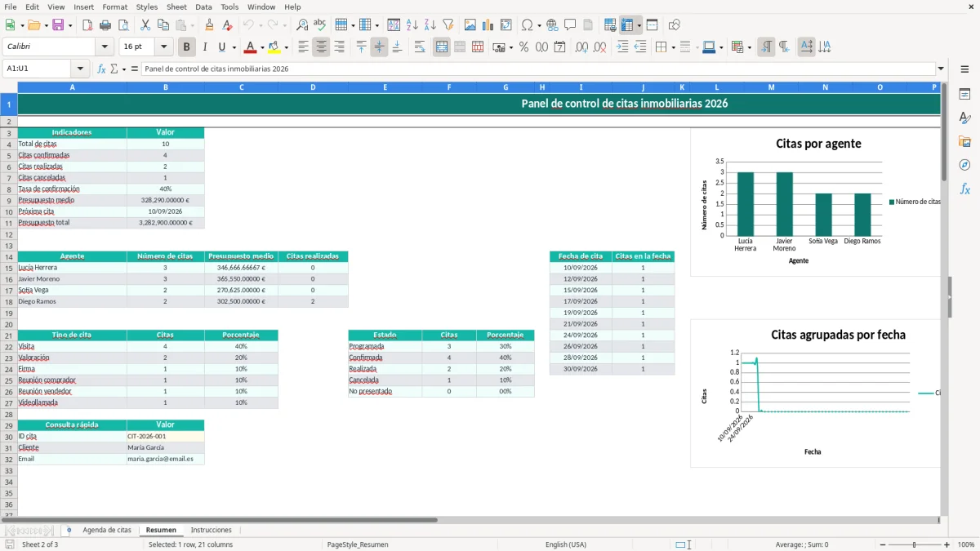Open the Freeze Rows and Columns dropdown
The height and width of the screenshot is (551, 980).
(x=639, y=25)
